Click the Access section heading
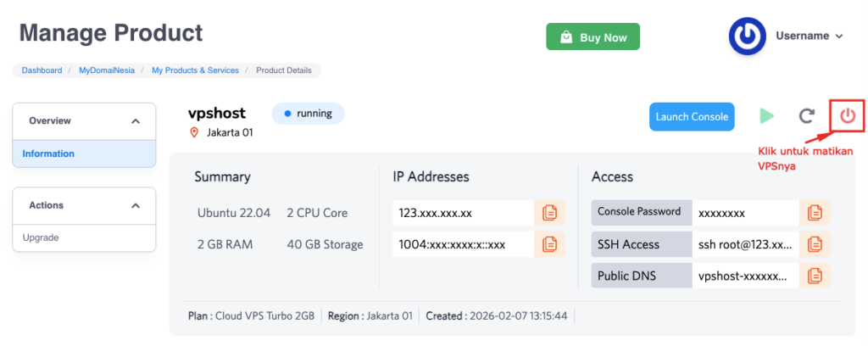 click(612, 177)
